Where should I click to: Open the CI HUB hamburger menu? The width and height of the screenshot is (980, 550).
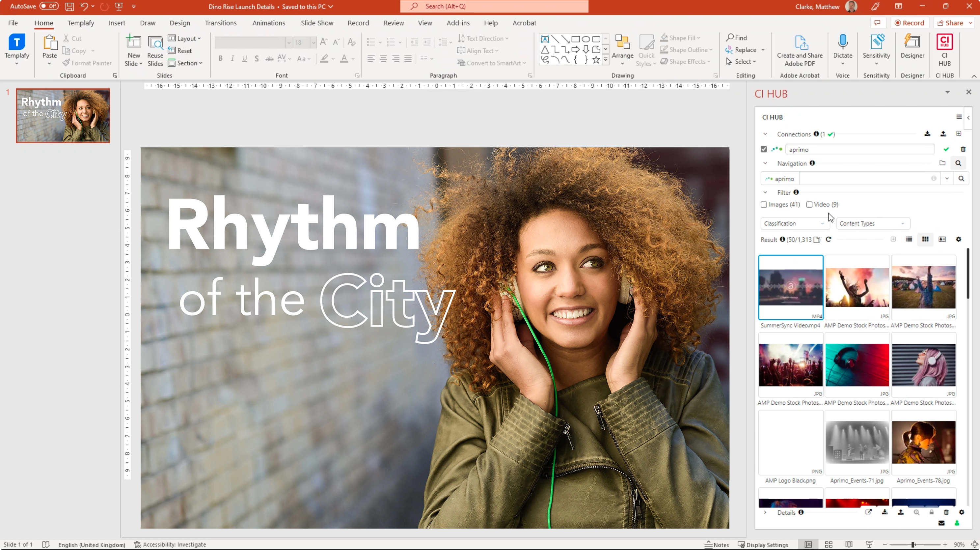(x=959, y=117)
